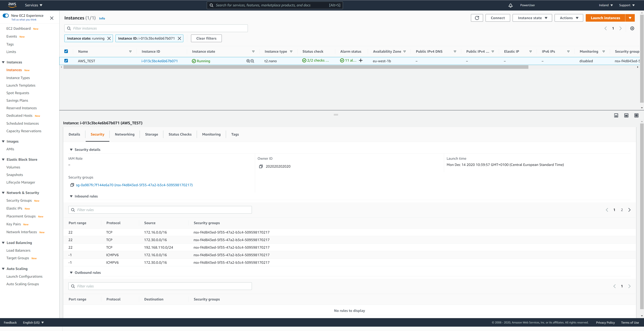
Task: Switch to full panel layout icon
Action: coord(636,115)
